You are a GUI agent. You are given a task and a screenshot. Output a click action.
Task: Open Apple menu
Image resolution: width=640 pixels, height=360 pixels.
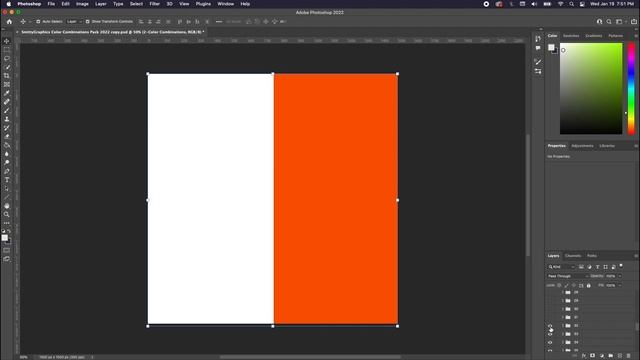pos(9,4)
